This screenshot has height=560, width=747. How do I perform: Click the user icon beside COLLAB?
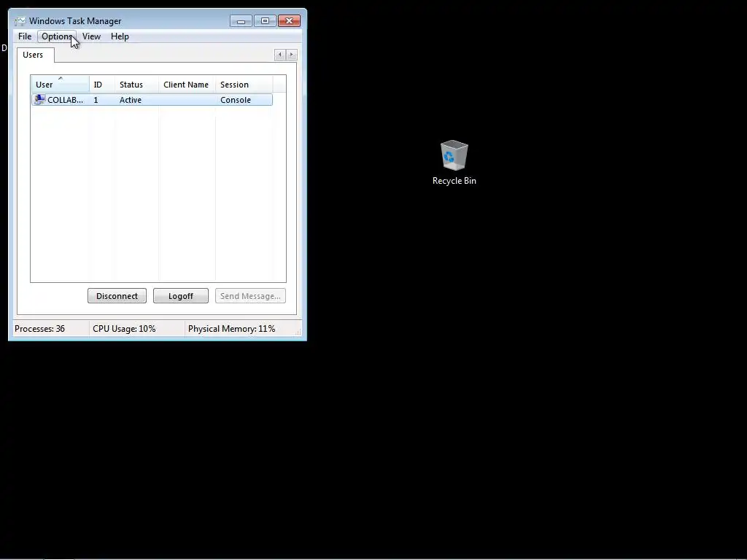point(39,99)
